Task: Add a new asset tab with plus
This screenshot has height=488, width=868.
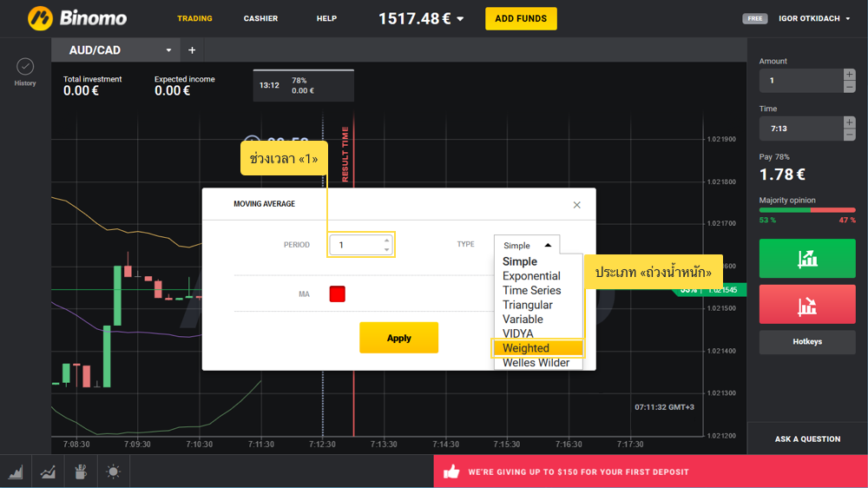Action: pyautogui.click(x=192, y=50)
